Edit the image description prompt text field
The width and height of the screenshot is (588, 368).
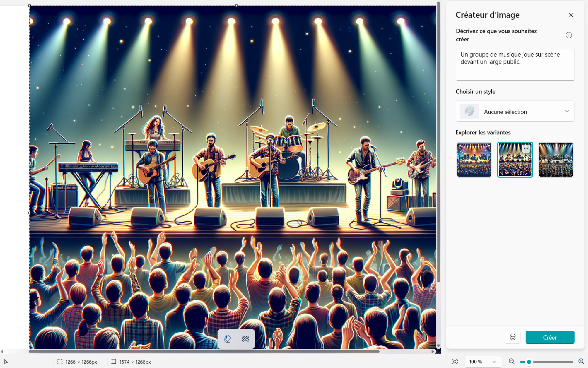[x=515, y=64]
